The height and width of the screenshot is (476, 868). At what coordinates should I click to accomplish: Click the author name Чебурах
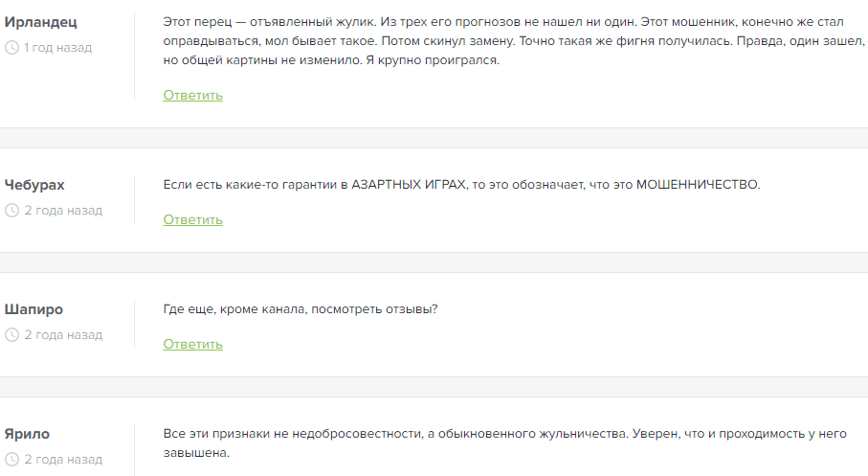tap(34, 185)
